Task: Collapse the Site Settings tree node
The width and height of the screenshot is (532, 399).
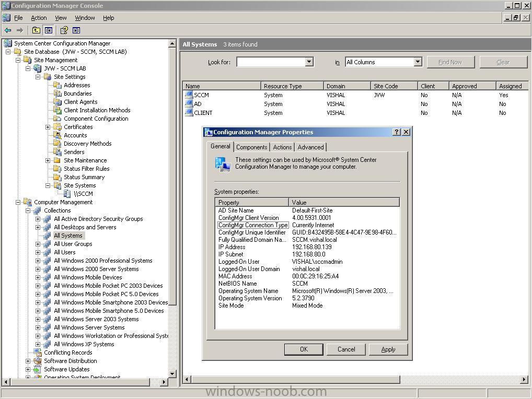Action: coord(38,77)
